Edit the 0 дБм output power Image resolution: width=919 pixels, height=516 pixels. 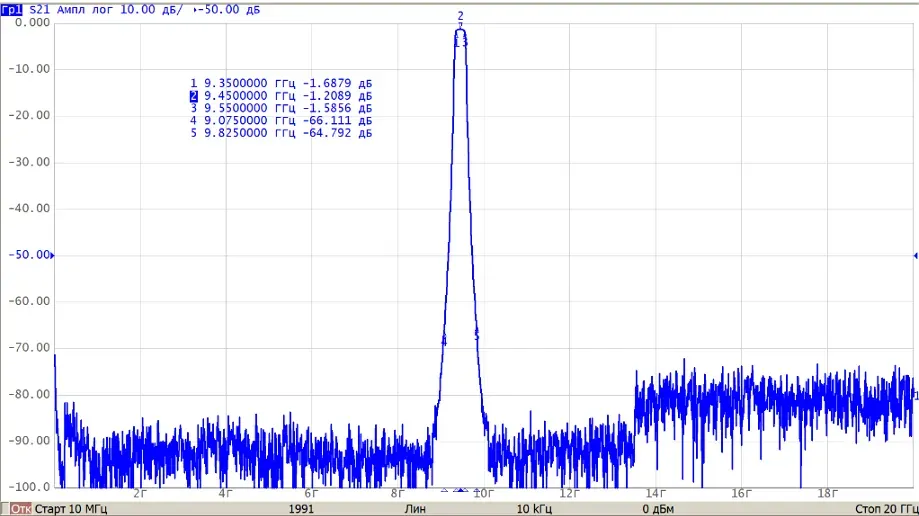tap(658, 508)
